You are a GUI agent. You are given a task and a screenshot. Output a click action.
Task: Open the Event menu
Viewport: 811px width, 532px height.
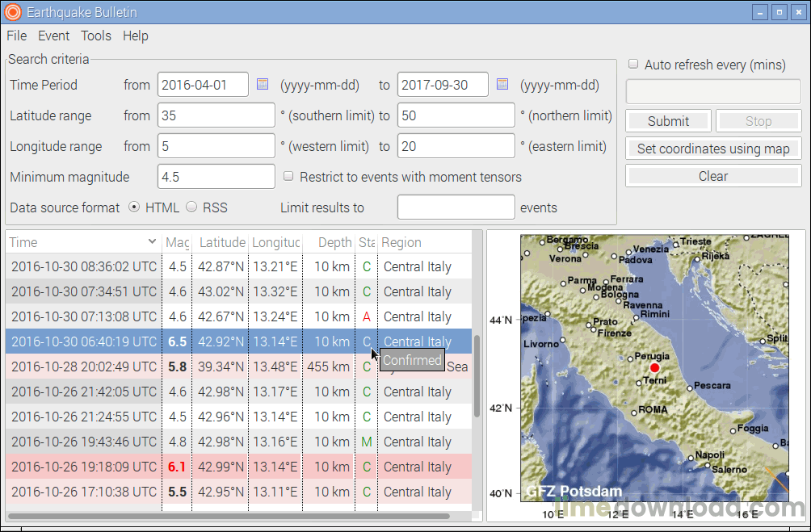click(x=53, y=36)
